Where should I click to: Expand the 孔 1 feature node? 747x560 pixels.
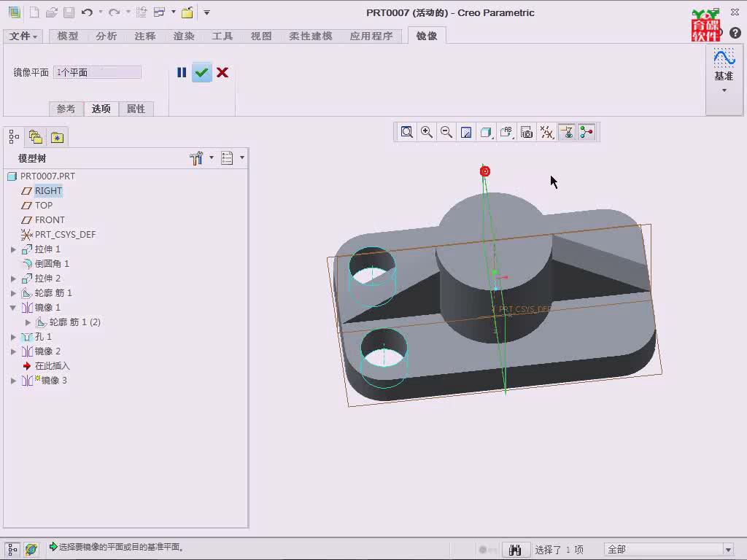(x=13, y=337)
